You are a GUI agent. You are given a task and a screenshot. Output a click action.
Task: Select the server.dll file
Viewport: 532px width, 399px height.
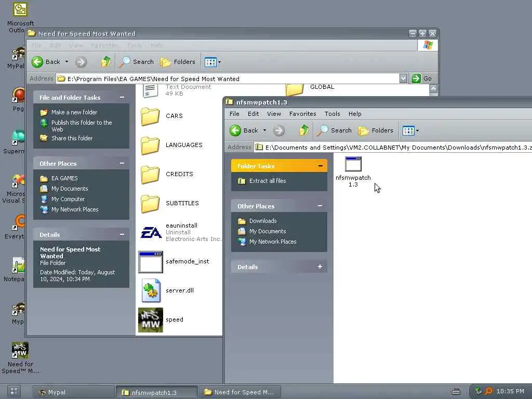(168, 290)
